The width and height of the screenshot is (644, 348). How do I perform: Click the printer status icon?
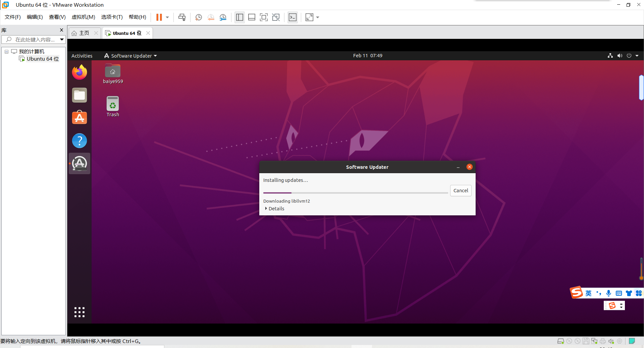coord(603,341)
